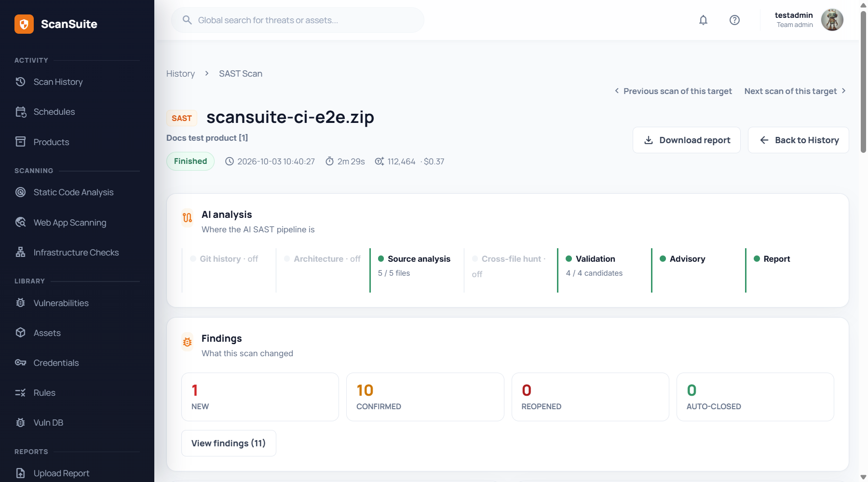Click the REOPENED findings count card
This screenshot has width=868, height=482.
(x=590, y=397)
